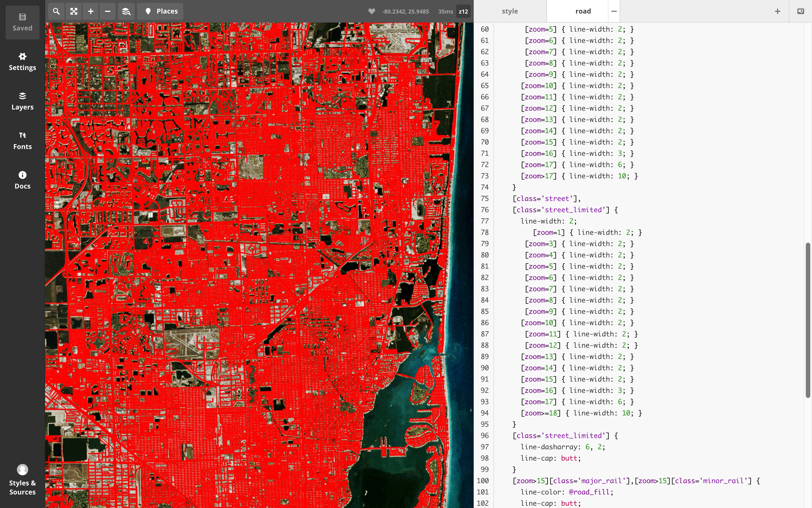Click line number 60 in gutter
The width and height of the screenshot is (812, 508).
[484, 29]
